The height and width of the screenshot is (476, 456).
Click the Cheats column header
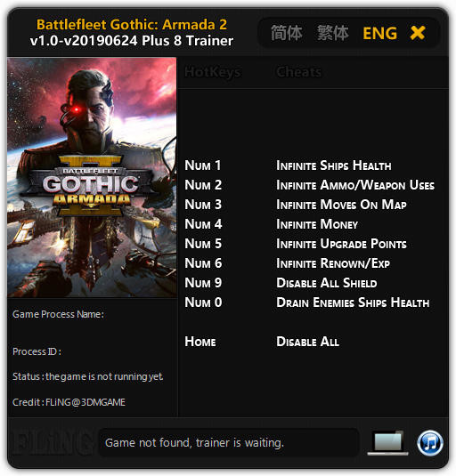tap(298, 72)
